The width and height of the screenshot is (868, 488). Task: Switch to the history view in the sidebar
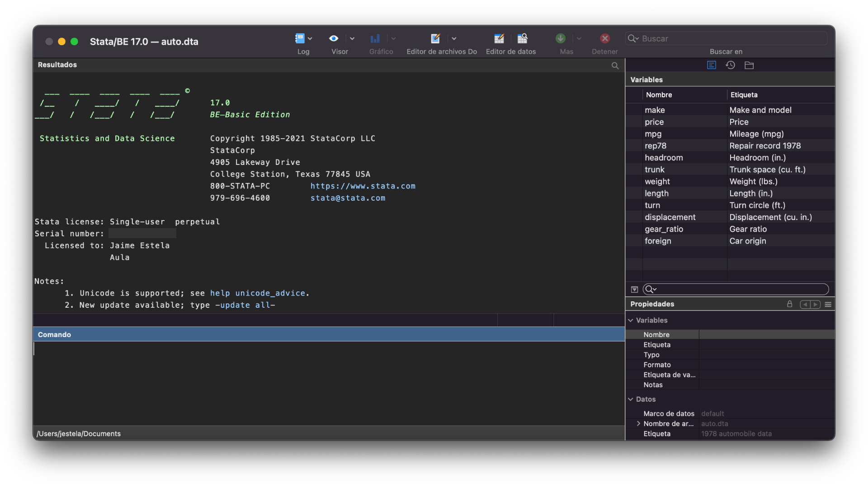coord(730,65)
